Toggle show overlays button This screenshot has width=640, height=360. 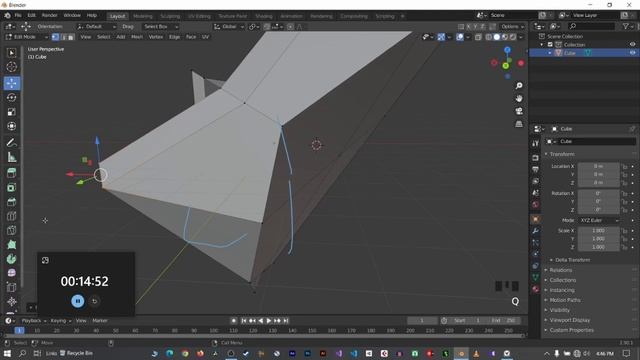click(x=460, y=37)
